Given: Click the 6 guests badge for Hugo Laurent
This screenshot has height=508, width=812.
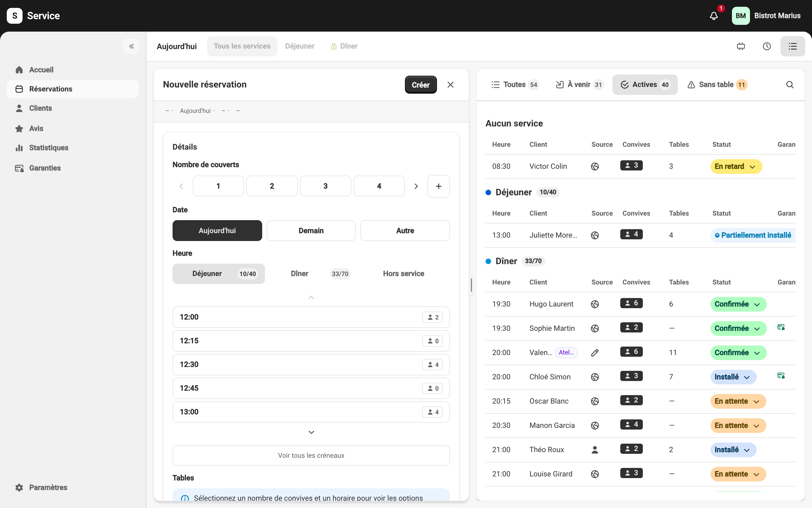Looking at the screenshot, I should pos(631,303).
